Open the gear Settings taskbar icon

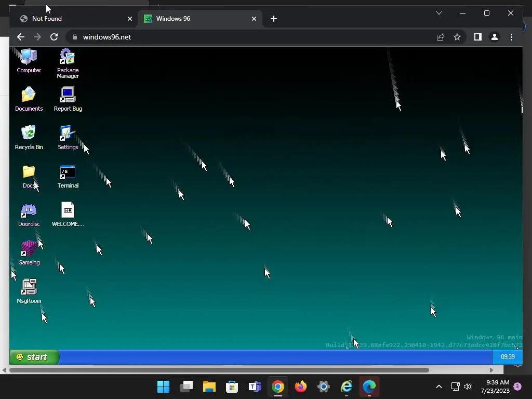pos(323,387)
